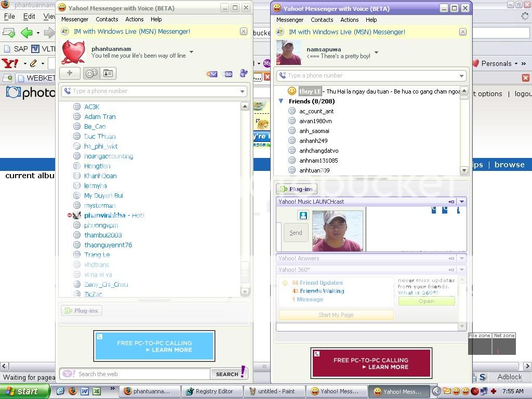Image resolution: width=532 pixels, height=399 pixels.
Task: Click the web search text field
Action: (143, 374)
